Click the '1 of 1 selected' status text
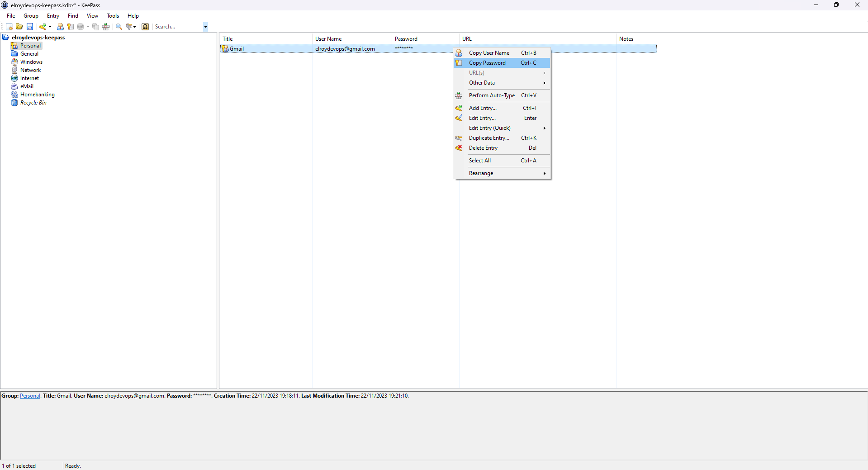Viewport: 868px width, 470px height. pyautogui.click(x=19, y=466)
